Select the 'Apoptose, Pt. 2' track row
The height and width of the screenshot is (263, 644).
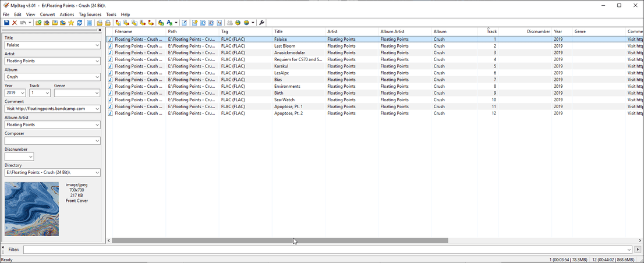[374, 113]
